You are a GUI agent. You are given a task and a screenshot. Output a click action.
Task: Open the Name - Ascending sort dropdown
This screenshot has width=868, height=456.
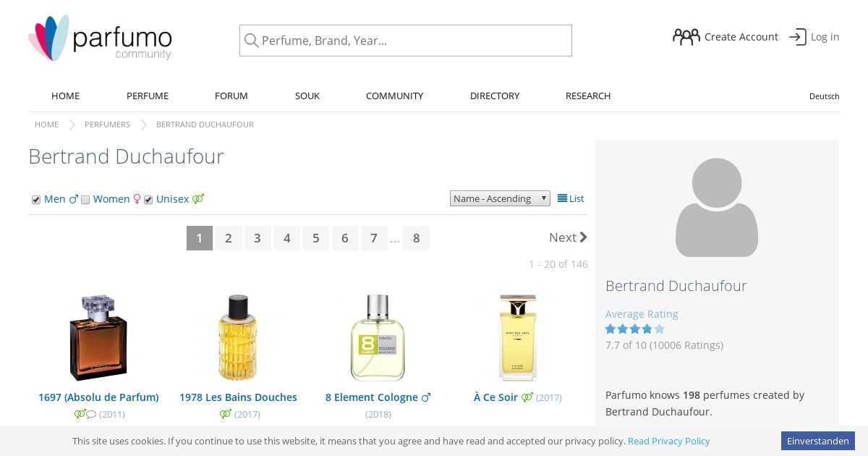pyautogui.click(x=500, y=198)
